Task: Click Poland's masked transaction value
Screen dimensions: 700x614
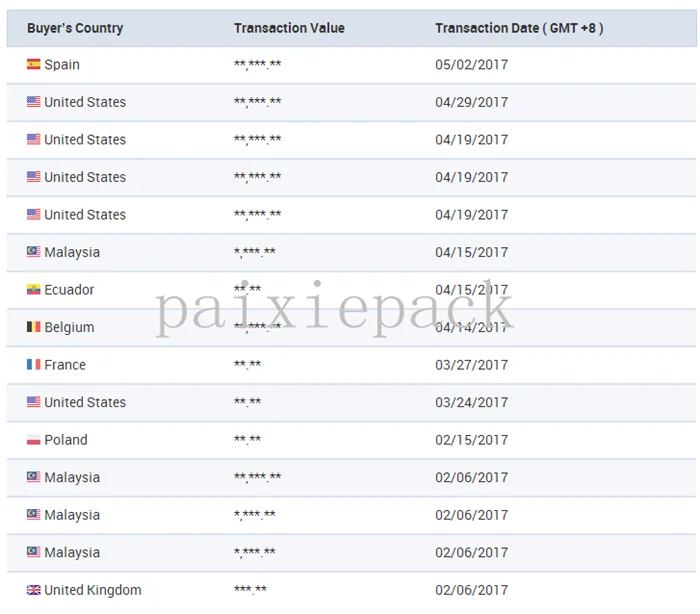Action: pyautogui.click(x=247, y=439)
